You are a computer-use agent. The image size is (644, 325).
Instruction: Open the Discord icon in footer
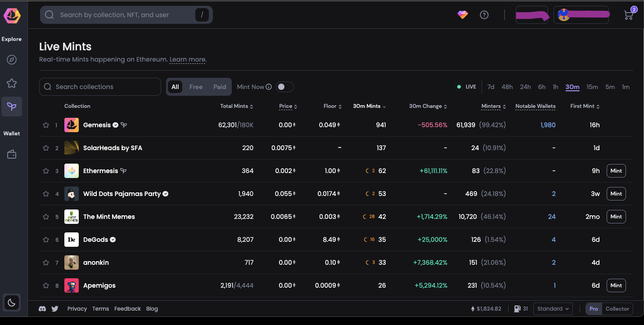coord(42,309)
